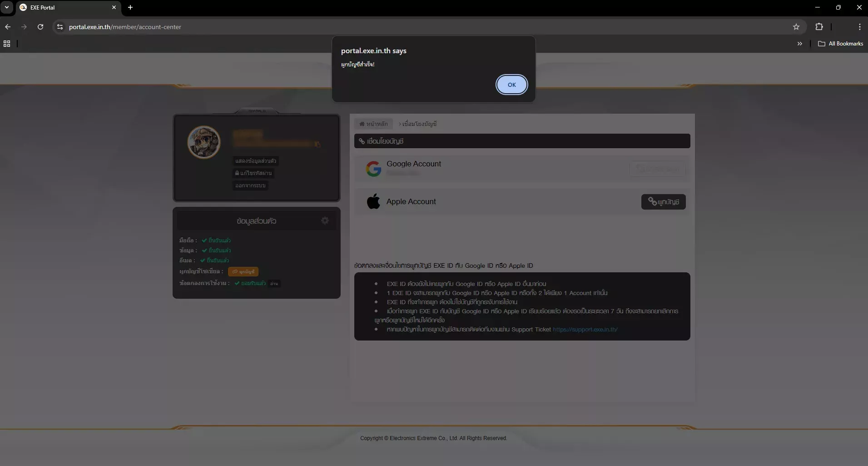Open the All Bookmarks folder
Viewport: 868px width, 466px height.
click(841, 44)
